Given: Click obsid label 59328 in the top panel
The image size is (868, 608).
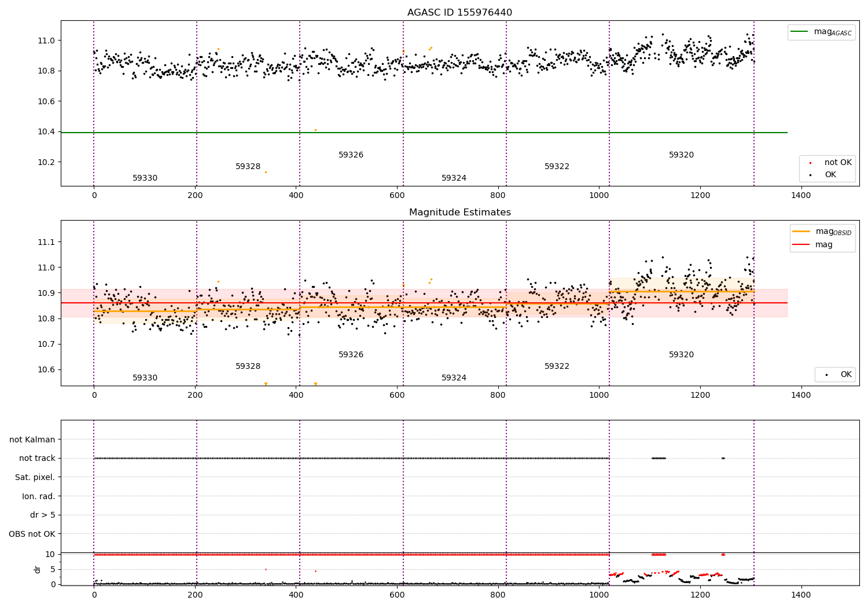Looking at the screenshot, I should click(248, 167).
